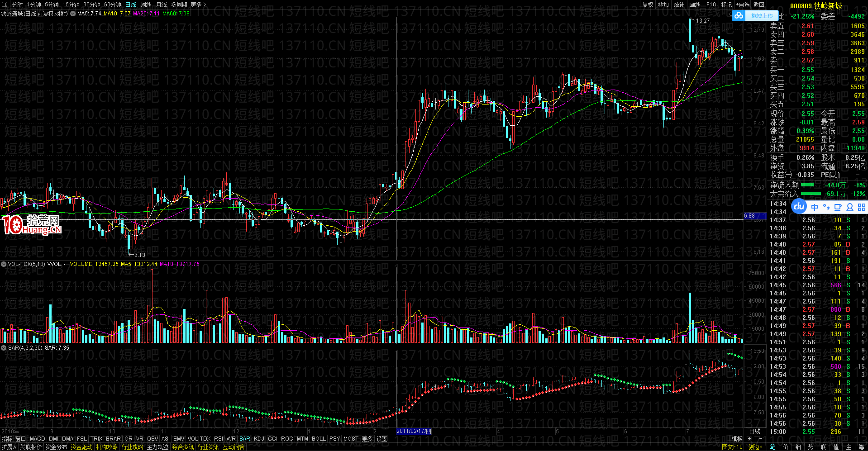Enable the OBV indicator

(153, 439)
